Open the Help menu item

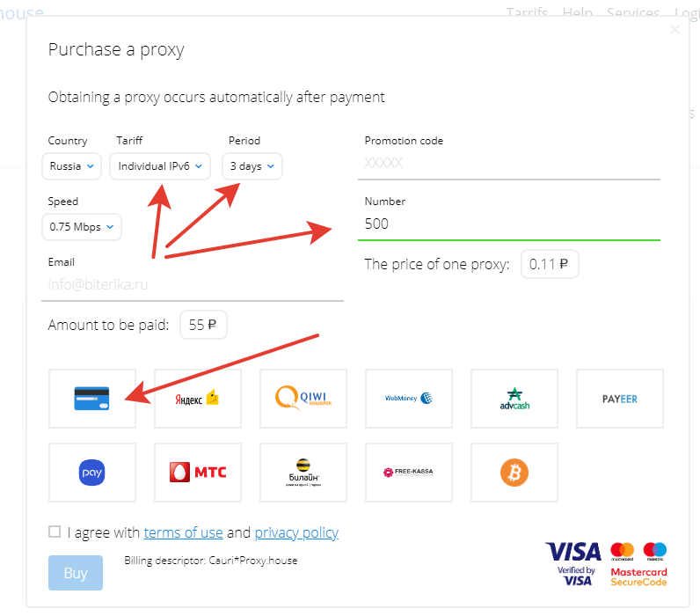coord(577,13)
